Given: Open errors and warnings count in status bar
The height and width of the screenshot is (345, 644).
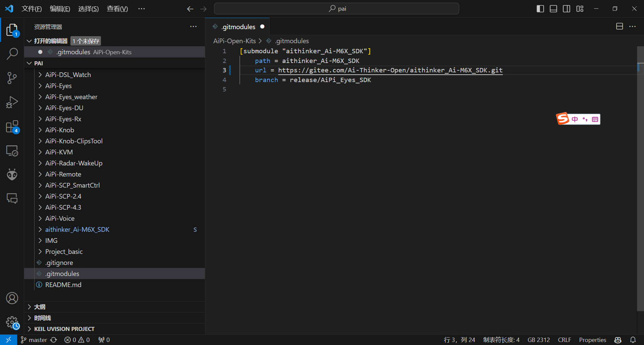Looking at the screenshot, I should click(x=77, y=340).
